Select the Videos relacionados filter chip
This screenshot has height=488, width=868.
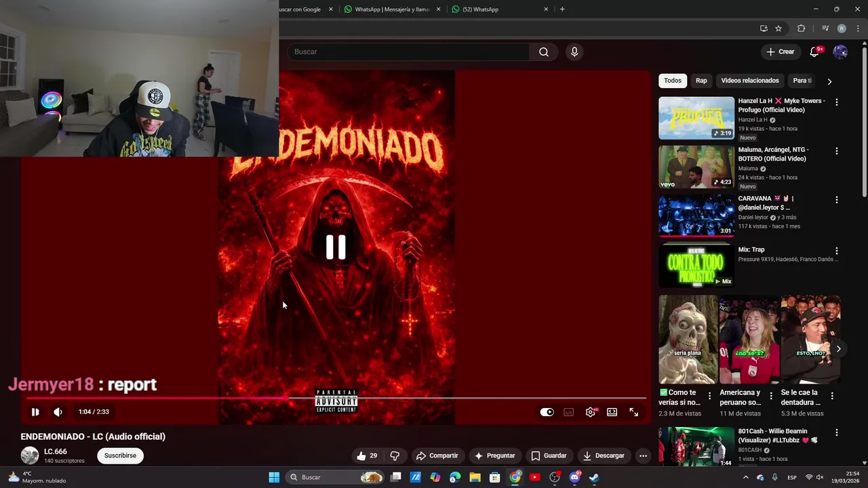[750, 81]
